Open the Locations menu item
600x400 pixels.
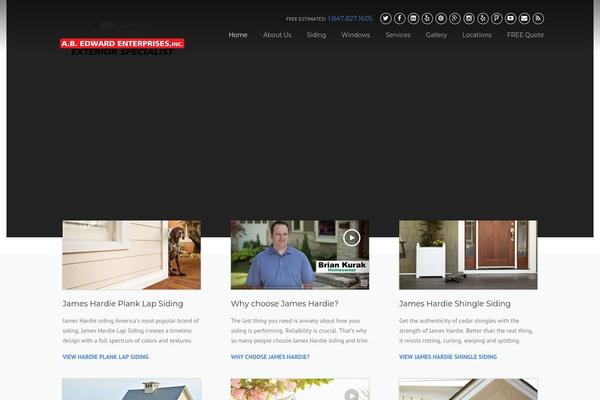point(477,35)
